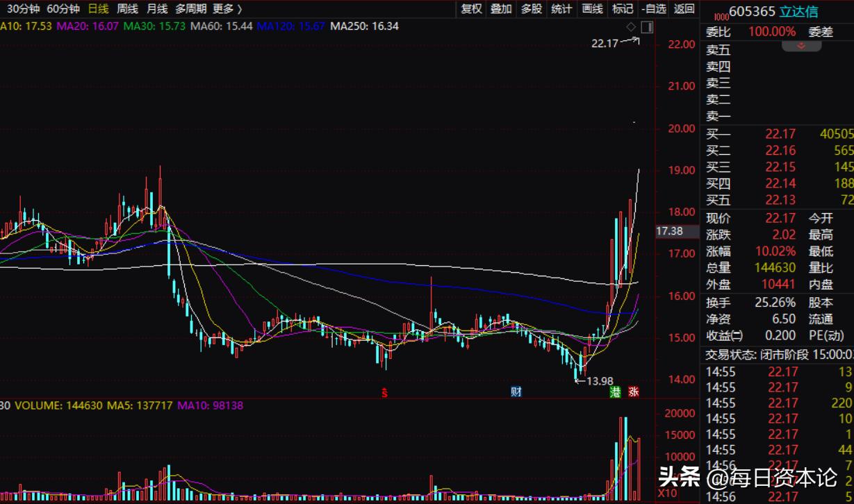The width and height of the screenshot is (854, 504).
Task: Click the 换手 25.26% value
Action: point(775,303)
